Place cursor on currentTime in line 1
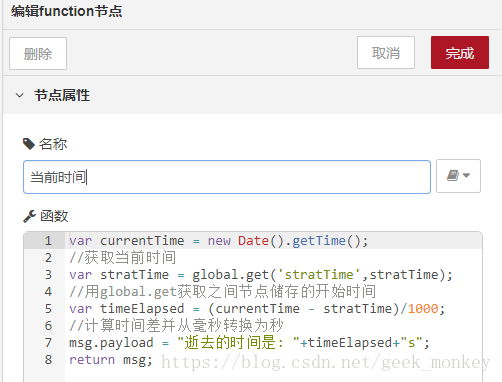The width and height of the screenshot is (502, 382). click(x=142, y=241)
